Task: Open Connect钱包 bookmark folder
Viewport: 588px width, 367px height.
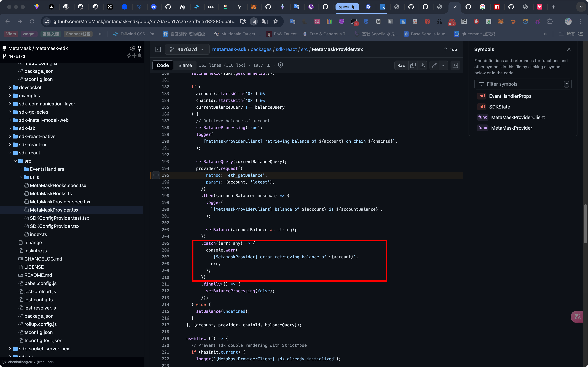Action: click(78, 34)
